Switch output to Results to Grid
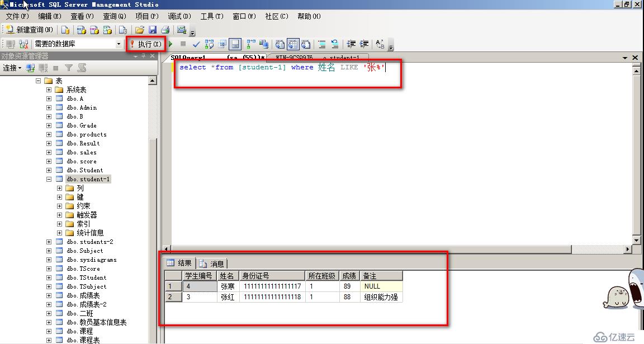The width and height of the screenshot is (644, 344). pos(293,44)
